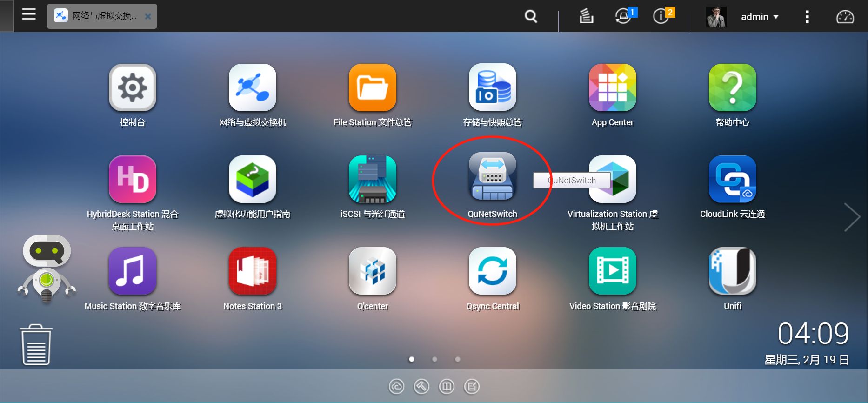Viewport: 868px width, 403px height.
Task: Open 存储与快照总管 storage manager
Action: click(493, 87)
